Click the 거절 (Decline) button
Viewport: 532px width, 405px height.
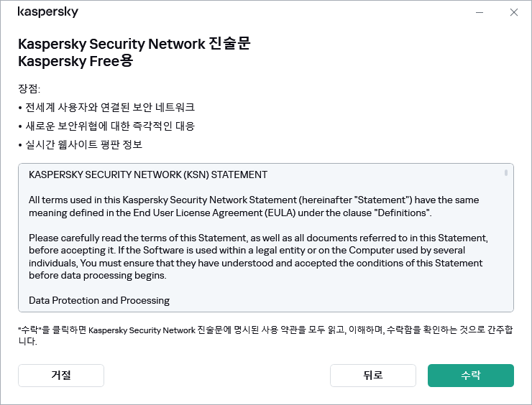click(61, 376)
